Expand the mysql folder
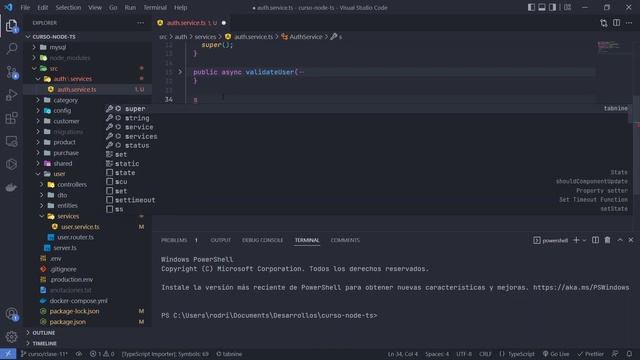The width and height of the screenshot is (640, 360). (58, 47)
